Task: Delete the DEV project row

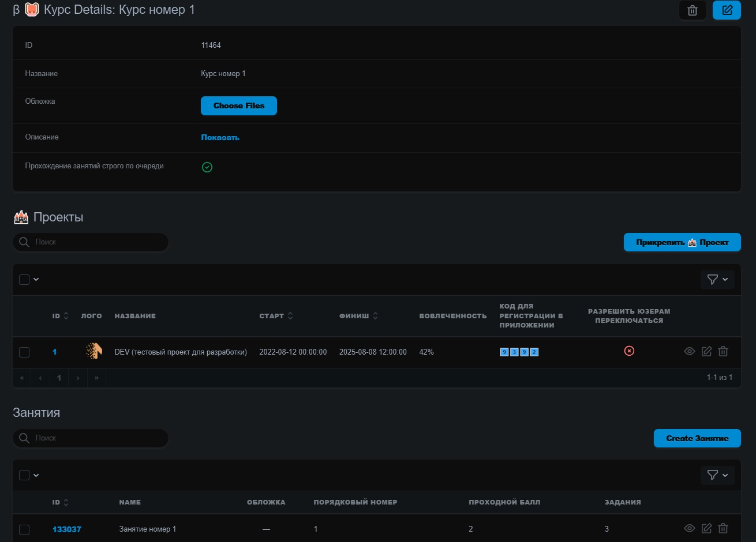Action: click(x=723, y=351)
